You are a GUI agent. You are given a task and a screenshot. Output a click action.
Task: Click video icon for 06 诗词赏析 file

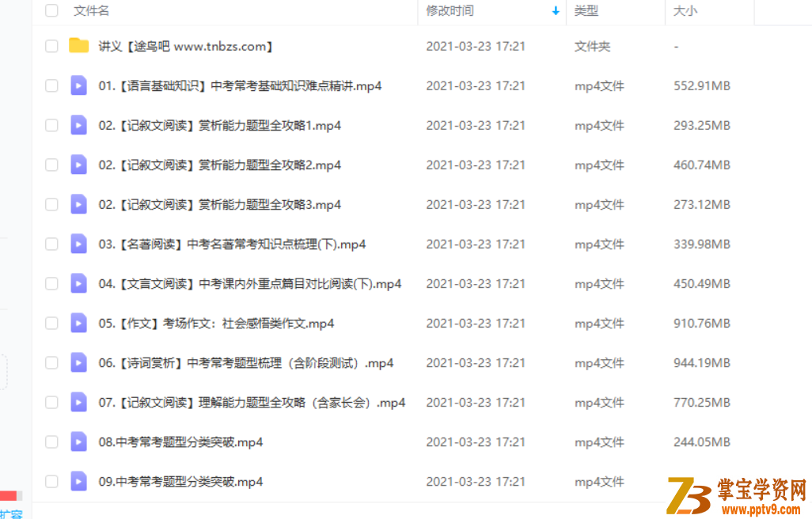tap(78, 362)
